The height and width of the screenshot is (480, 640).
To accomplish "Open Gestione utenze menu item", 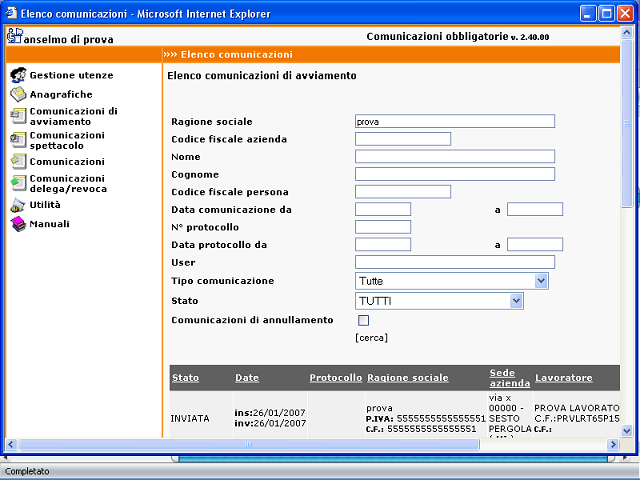I will pyautogui.click(x=71, y=75).
